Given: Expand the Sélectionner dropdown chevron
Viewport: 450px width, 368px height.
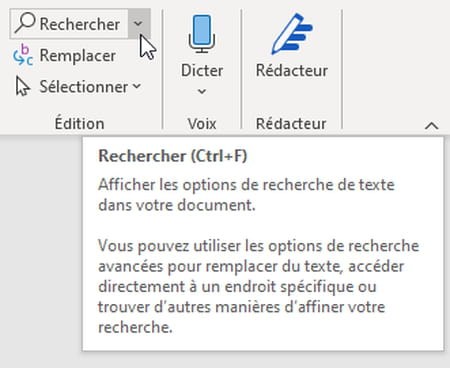Looking at the screenshot, I should point(137,86).
